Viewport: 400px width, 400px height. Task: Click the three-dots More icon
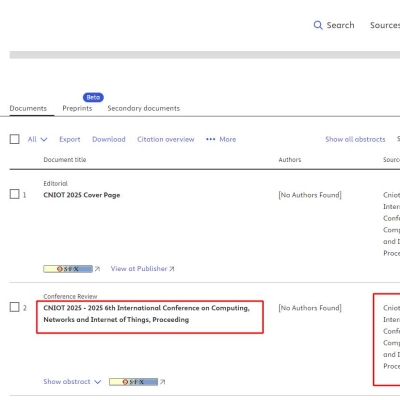click(x=210, y=139)
